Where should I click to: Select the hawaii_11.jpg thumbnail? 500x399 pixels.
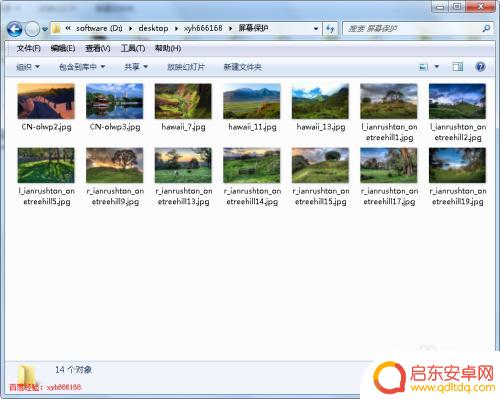(252, 101)
